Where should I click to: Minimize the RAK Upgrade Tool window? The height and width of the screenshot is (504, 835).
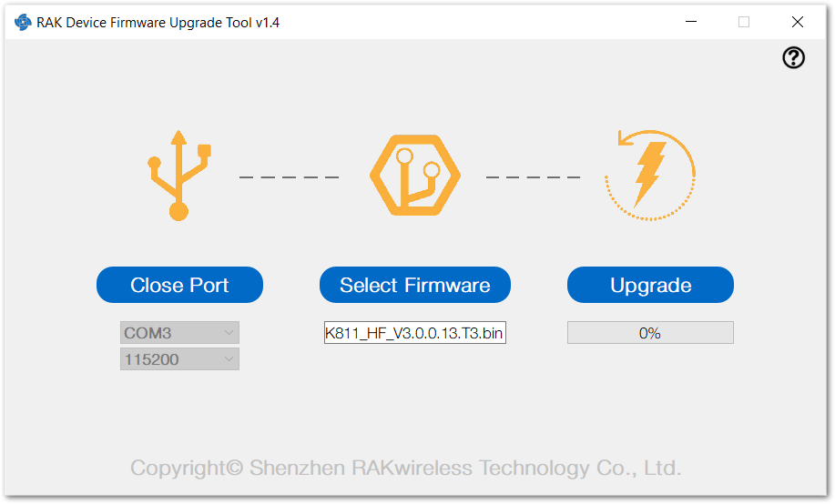(691, 22)
